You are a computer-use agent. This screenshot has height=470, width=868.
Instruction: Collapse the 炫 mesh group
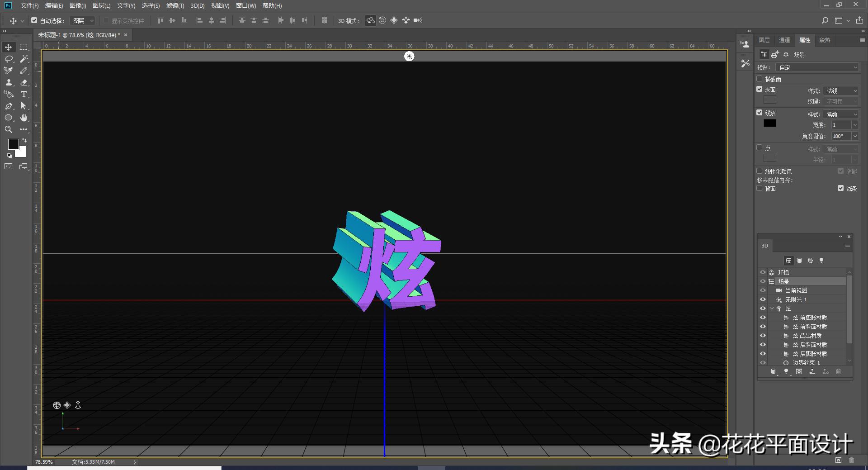pos(772,309)
